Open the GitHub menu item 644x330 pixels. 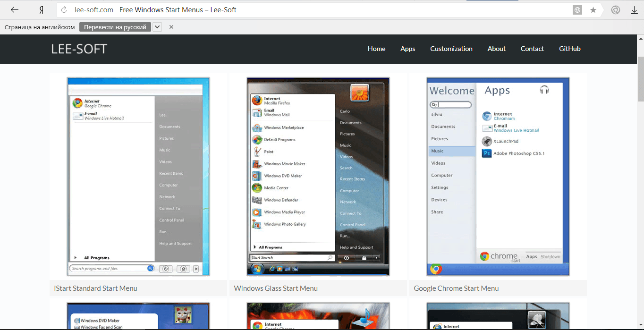570,49
